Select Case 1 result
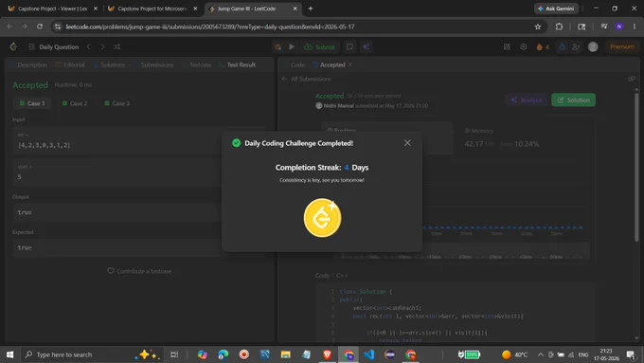Viewport: 644px width, 363px height. click(x=32, y=103)
